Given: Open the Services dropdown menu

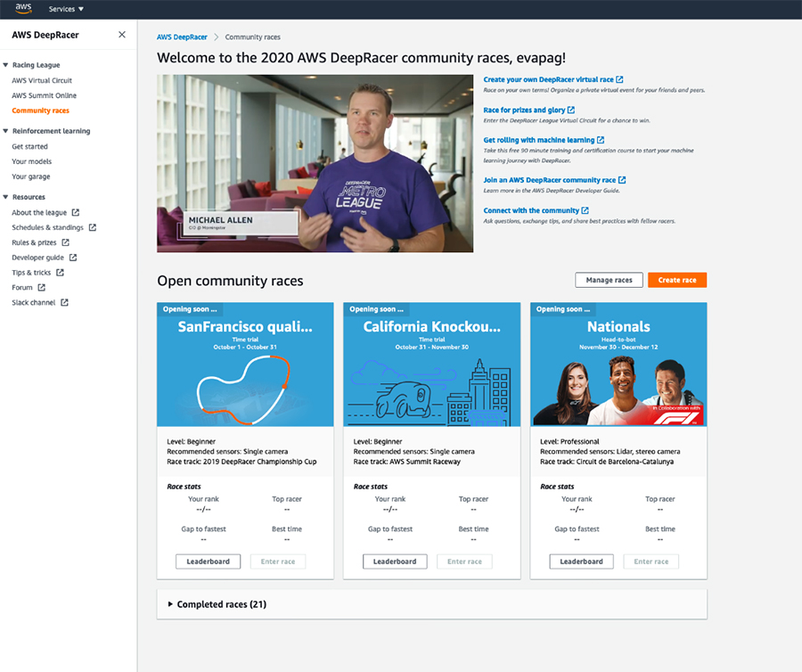Looking at the screenshot, I should coord(67,9).
